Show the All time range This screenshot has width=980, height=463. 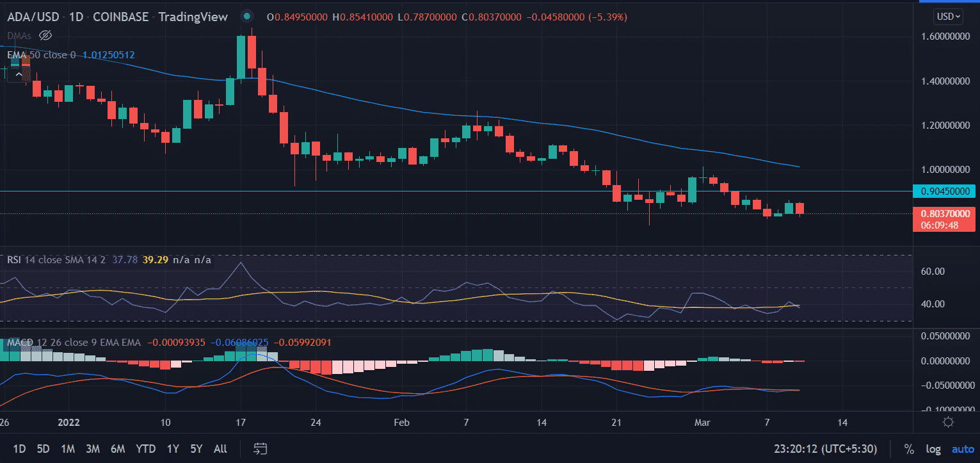220,449
